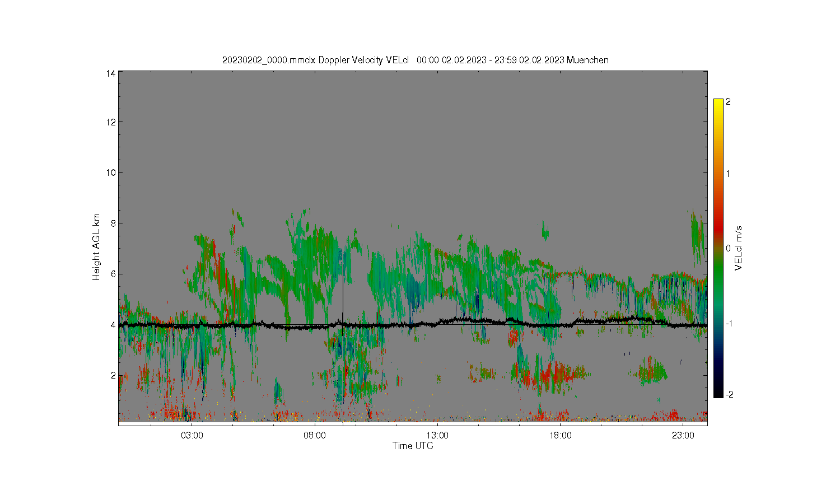Click the 23:00 time tick label
The width and height of the screenshot is (840, 504).
click(x=683, y=436)
